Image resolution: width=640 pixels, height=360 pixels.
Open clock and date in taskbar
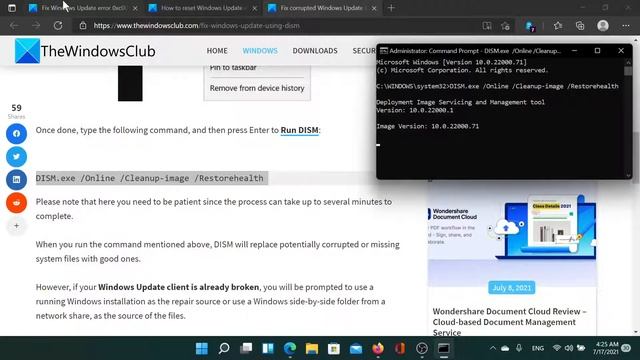pyautogui.click(x=606, y=348)
